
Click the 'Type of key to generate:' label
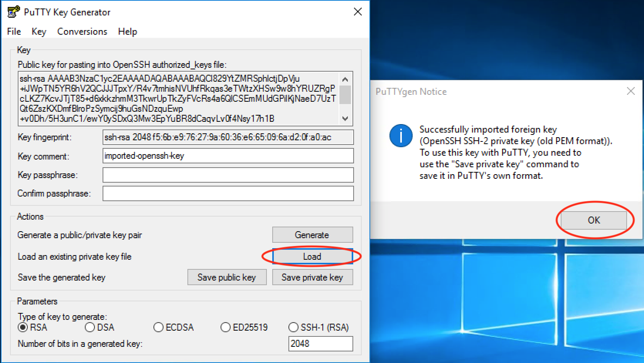tap(62, 317)
